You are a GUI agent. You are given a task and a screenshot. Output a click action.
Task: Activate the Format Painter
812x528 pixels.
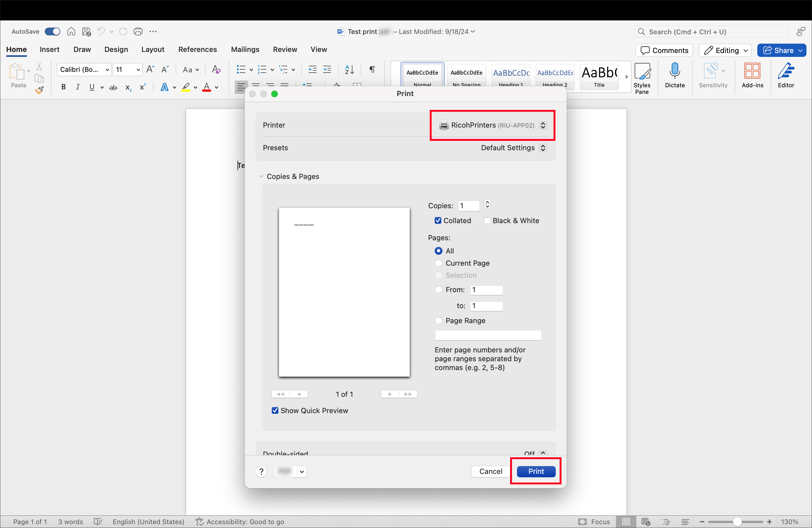pos(39,90)
